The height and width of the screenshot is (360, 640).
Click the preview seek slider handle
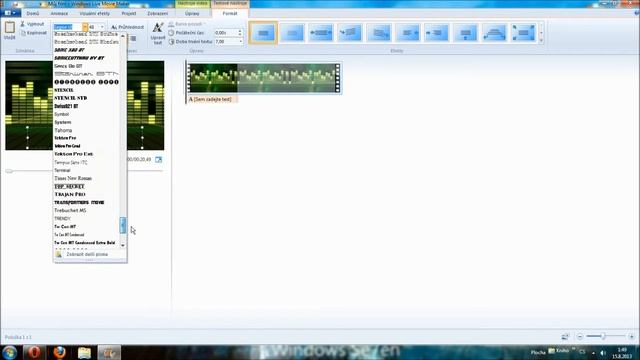click(9, 171)
